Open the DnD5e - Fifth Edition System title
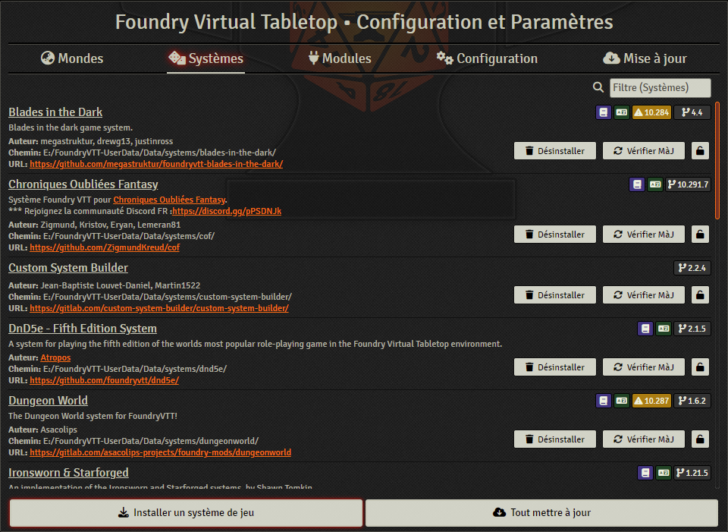This screenshot has height=532, width=728. tap(82, 329)
